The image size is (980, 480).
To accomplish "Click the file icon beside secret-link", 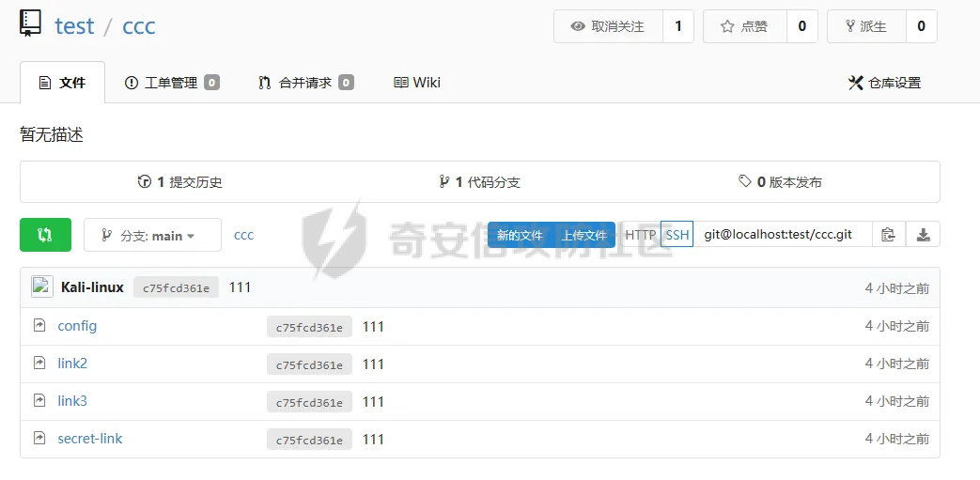I will click(39, 439).
